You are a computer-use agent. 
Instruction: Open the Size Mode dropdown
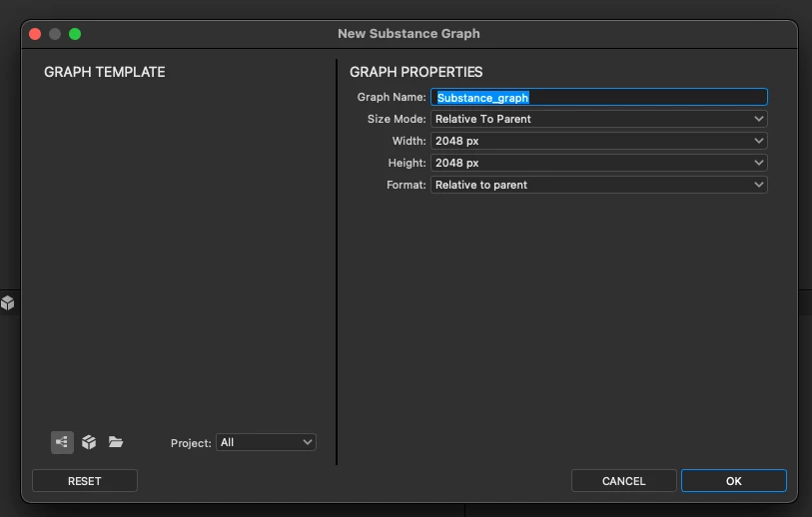point(598,119)
